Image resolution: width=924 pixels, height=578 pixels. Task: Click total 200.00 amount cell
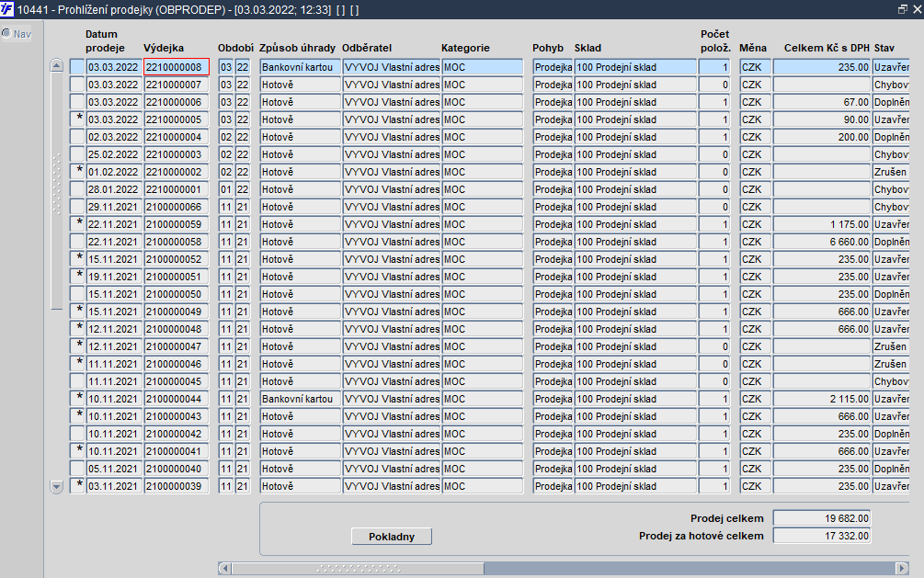[821, 137]
